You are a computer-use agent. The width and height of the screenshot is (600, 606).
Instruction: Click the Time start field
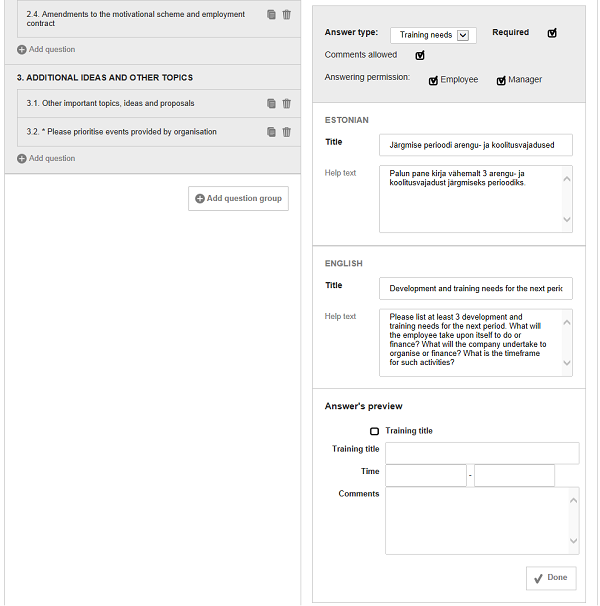click(426, 476)
